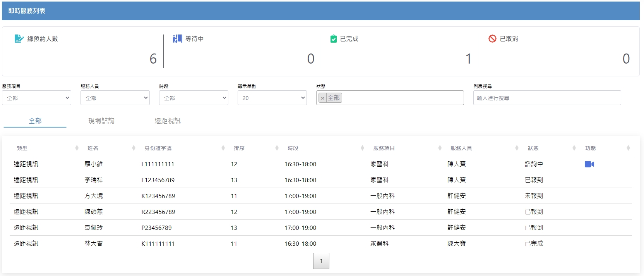Click 陳大寶 in 林大春's row

tap(457, 244)
